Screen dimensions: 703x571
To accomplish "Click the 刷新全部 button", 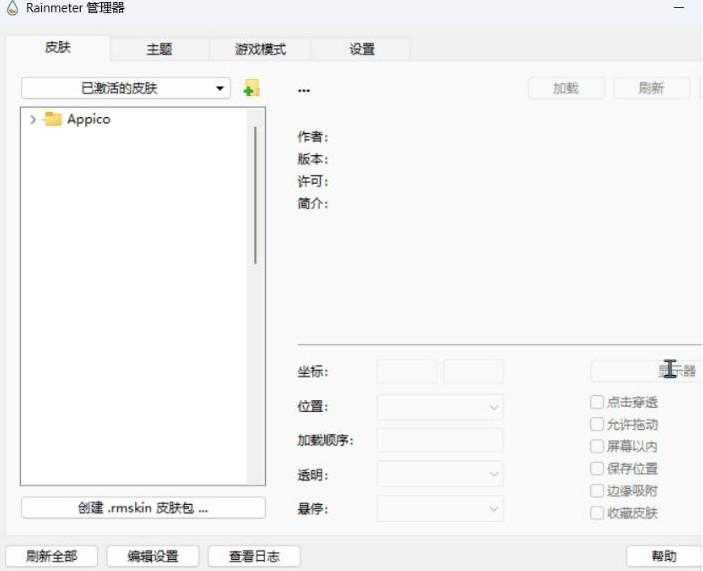I will [x=52, y=556].
